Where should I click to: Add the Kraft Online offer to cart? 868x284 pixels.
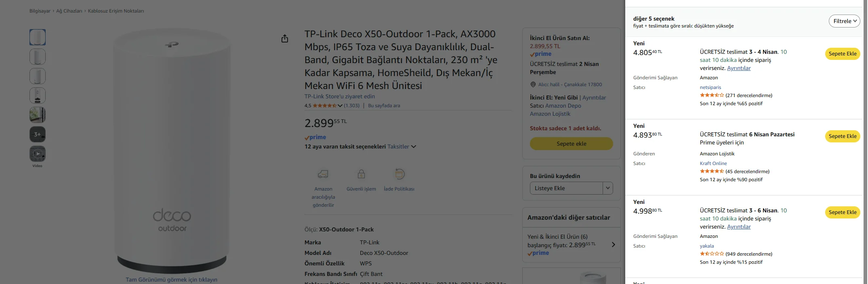point(842,136)
